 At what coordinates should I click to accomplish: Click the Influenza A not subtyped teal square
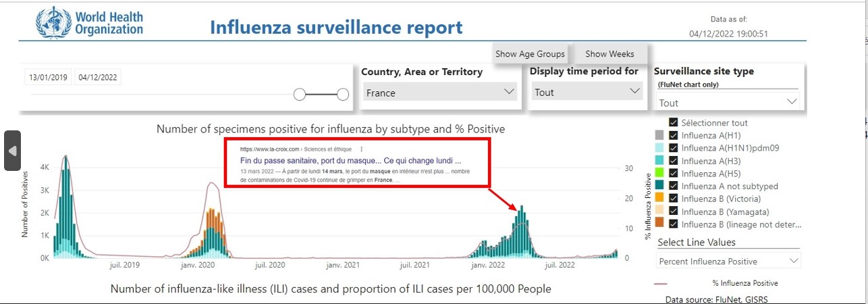[x=661, y=185]
